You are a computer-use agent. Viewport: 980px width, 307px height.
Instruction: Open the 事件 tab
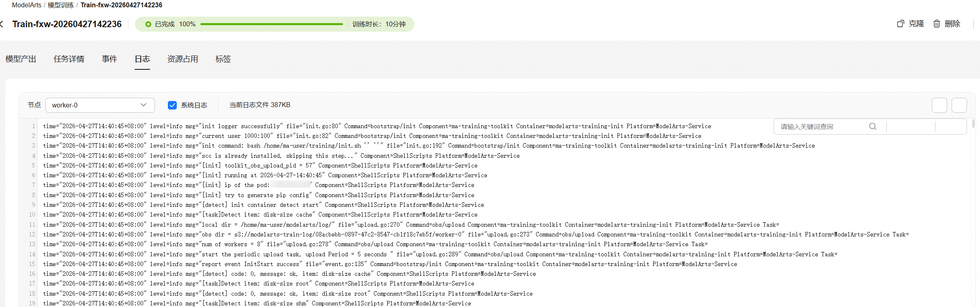point(109,59)
